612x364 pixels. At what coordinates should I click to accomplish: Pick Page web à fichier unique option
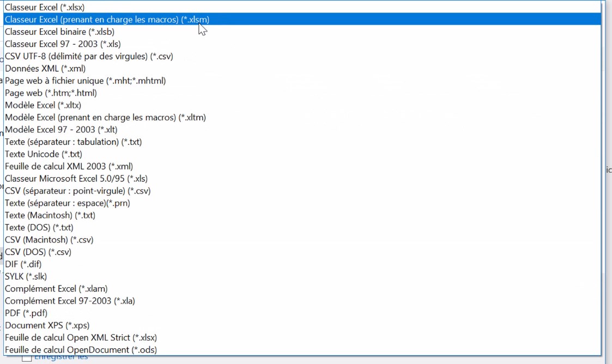click(x=84, y=81)
